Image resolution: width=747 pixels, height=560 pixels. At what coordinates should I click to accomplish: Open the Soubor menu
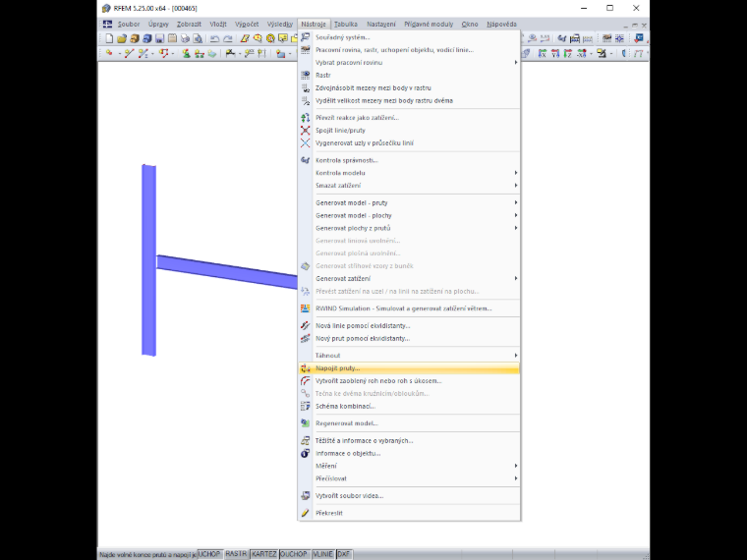pos(129,24)
